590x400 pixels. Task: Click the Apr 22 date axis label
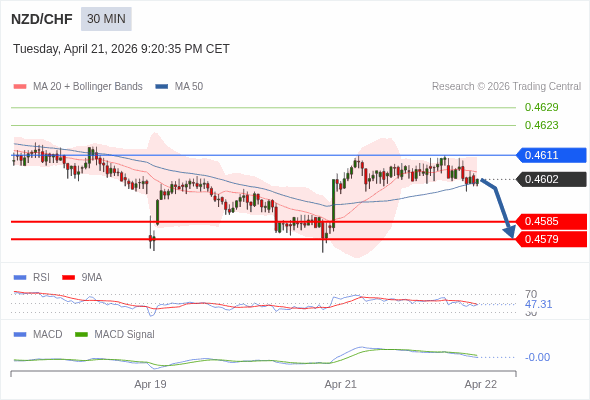481,384
